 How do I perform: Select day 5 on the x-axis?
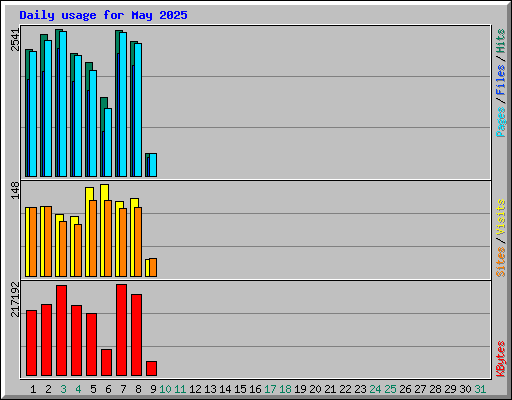tap(93, 389)
